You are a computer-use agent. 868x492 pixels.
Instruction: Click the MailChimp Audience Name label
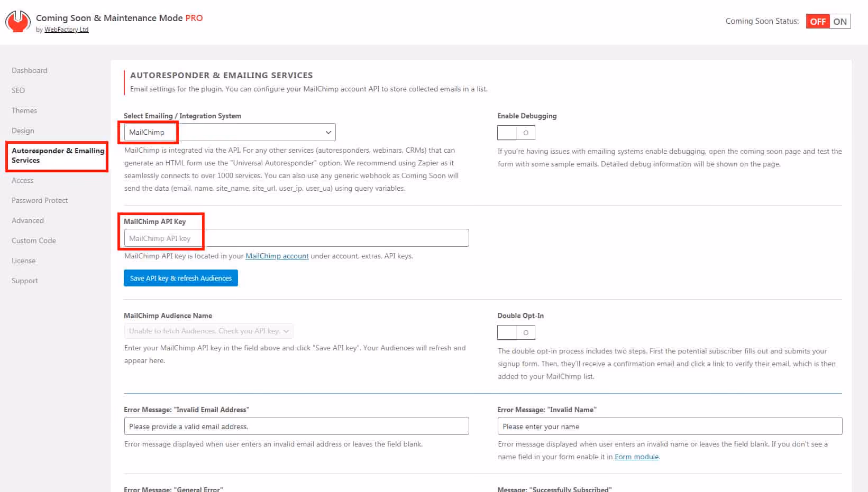click(x=168, y=315)
